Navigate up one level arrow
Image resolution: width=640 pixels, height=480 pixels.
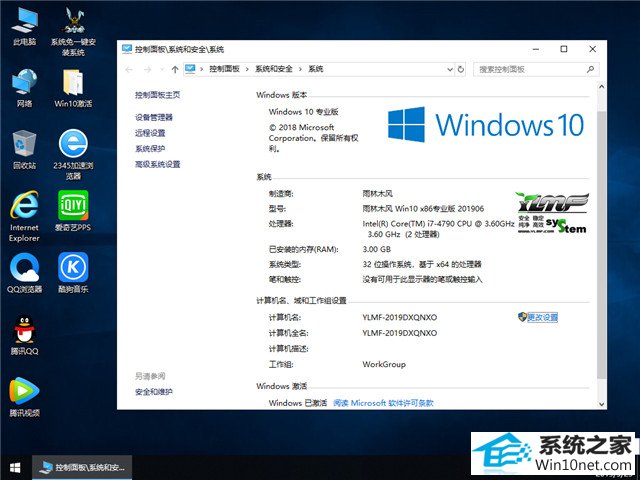pos(175,69)
